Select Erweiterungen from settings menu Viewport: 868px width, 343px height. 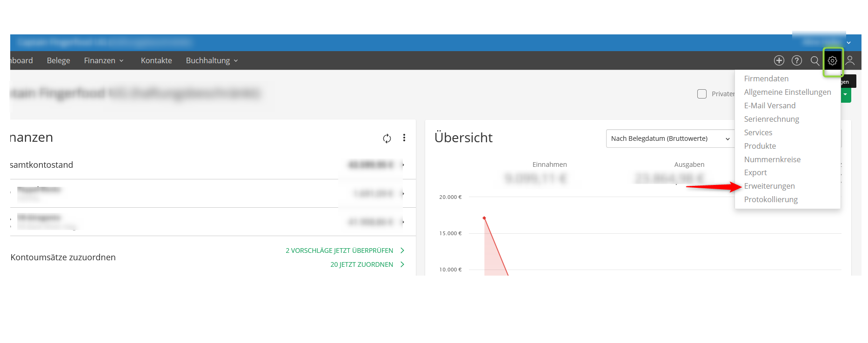click(x=769, y=186)
